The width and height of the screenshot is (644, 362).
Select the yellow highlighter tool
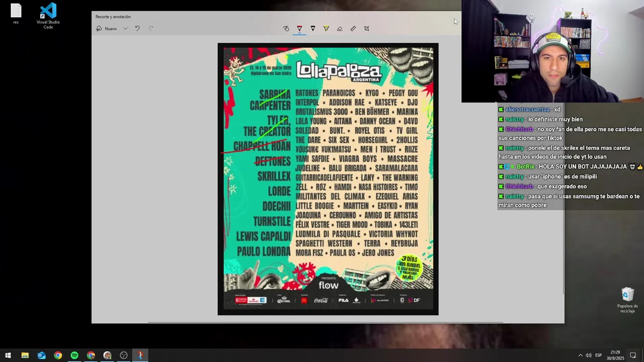coord(326,29)
